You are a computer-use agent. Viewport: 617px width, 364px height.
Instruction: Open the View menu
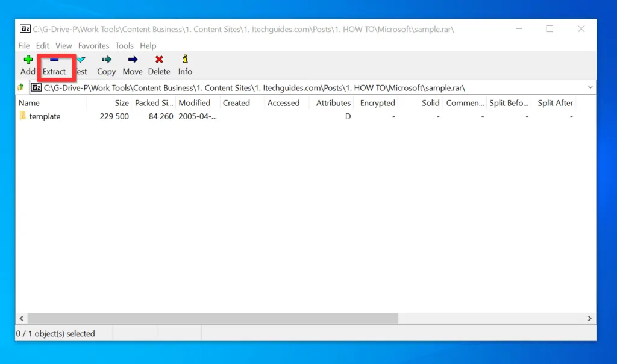coord(63,46)
